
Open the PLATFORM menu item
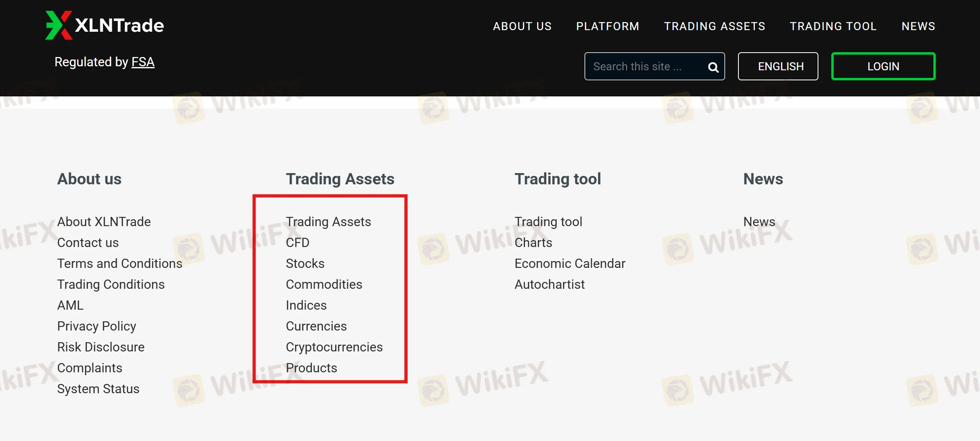pyautogui.click(x=607, y=26)
